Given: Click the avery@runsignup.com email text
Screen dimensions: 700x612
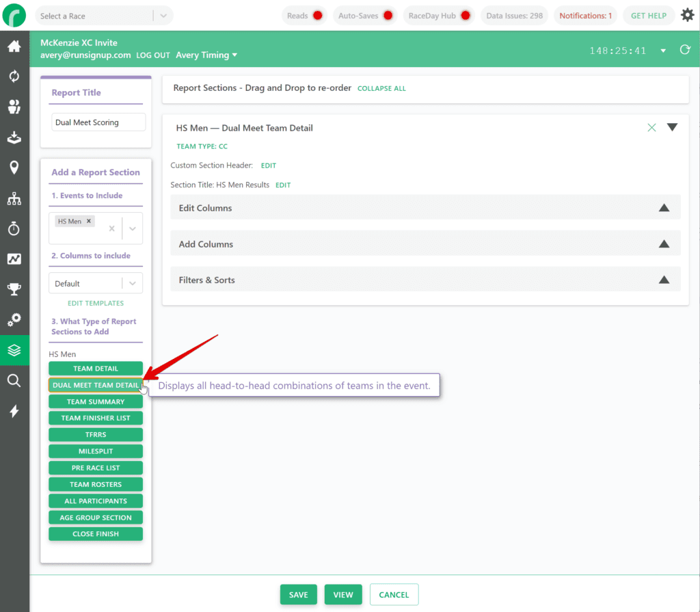Looking at the screenshot, I should point(85,55).
